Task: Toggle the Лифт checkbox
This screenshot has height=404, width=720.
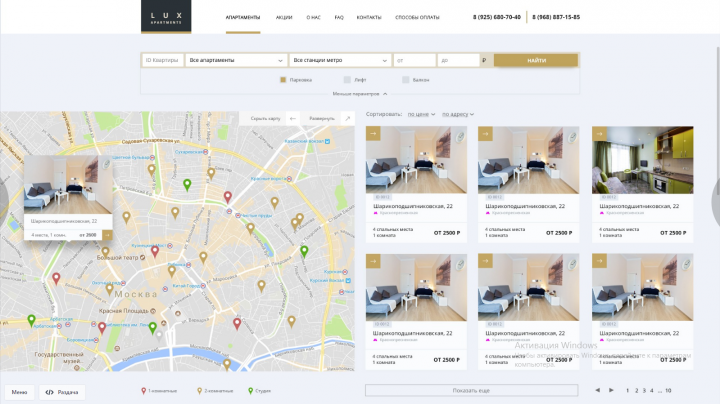Action: tap(347, 80)
